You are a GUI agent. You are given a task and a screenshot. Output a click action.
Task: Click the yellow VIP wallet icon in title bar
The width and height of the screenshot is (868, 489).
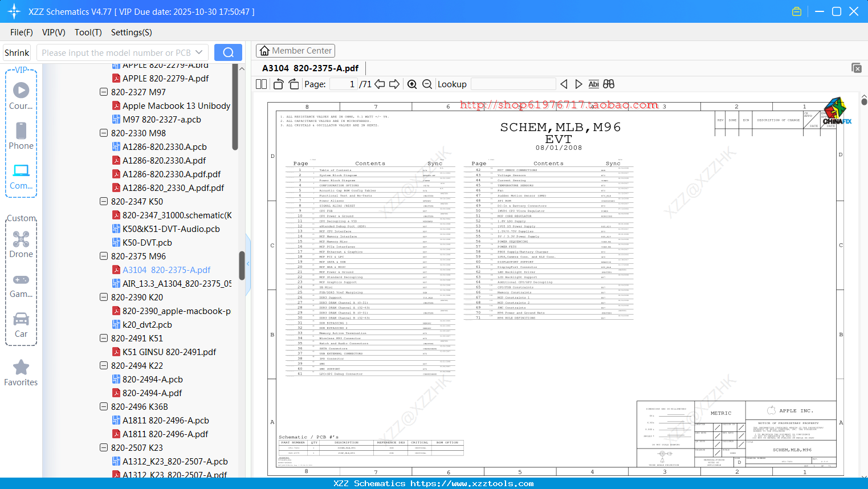[x=797, y=11]
